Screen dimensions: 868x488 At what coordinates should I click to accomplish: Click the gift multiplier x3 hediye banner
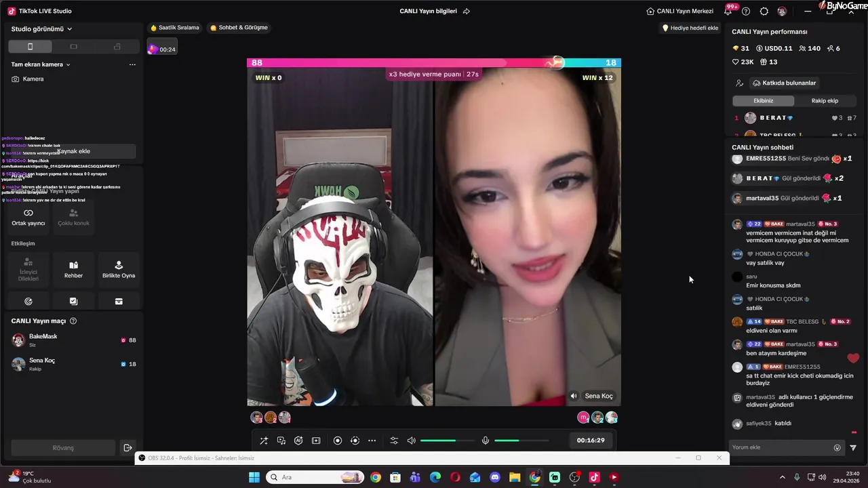(434, 74)
